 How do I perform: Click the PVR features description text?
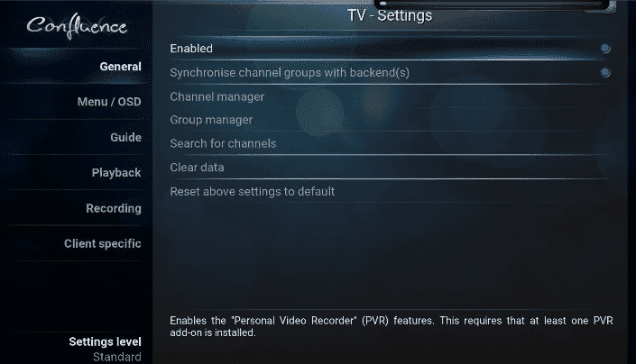tap(392, 326)
